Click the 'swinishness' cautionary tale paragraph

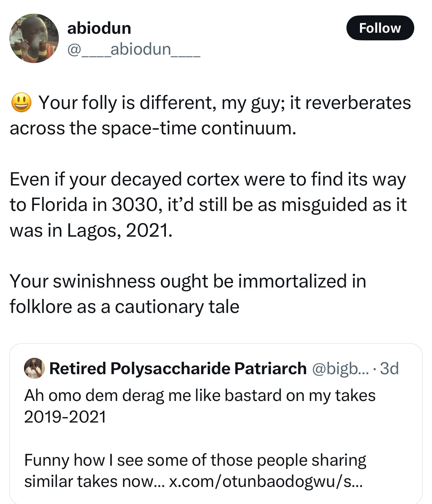pyautogui.click(x=188, y=294)
